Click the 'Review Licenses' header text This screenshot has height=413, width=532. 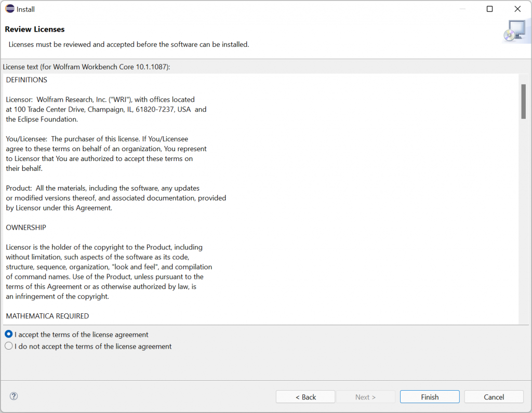coord(34,29)
